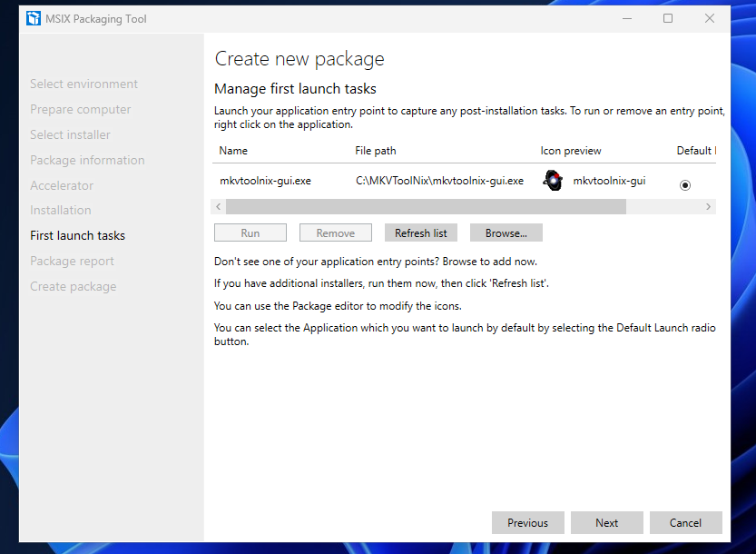Open the Create package step
This screenshot has width=756, height=554.
tap(74, 287)
